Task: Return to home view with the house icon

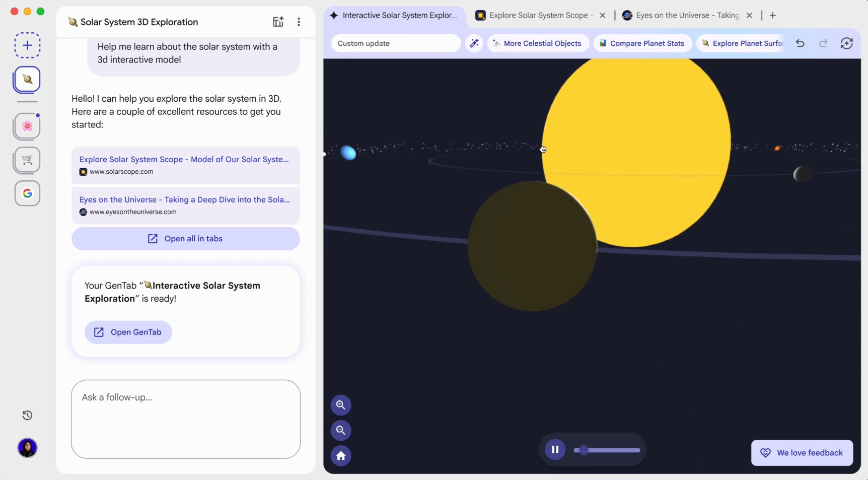Action: [x=341, y=456]
